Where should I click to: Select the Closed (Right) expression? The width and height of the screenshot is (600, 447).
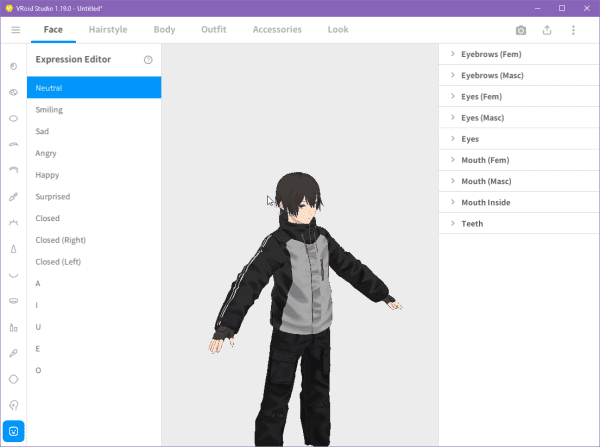[94, 240]
